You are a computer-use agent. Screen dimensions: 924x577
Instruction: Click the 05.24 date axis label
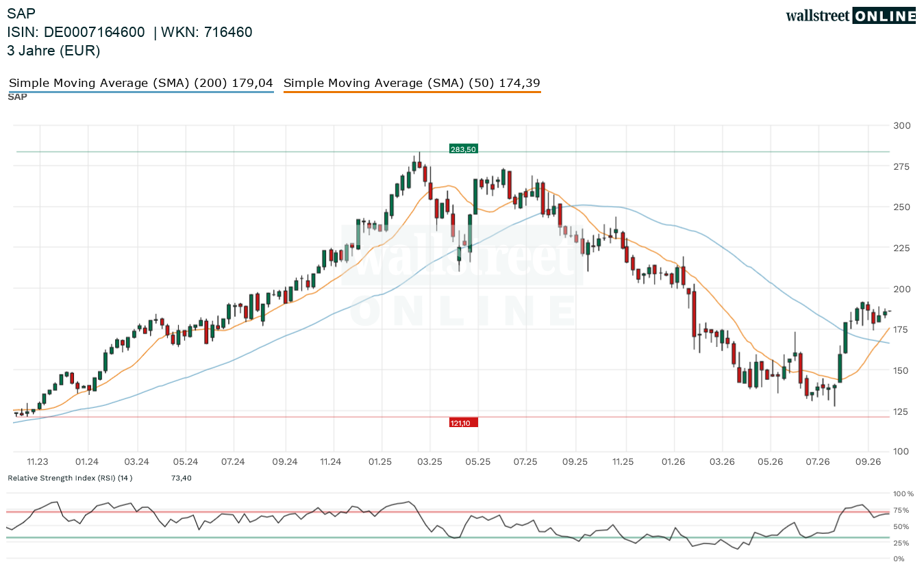(186, 462)
